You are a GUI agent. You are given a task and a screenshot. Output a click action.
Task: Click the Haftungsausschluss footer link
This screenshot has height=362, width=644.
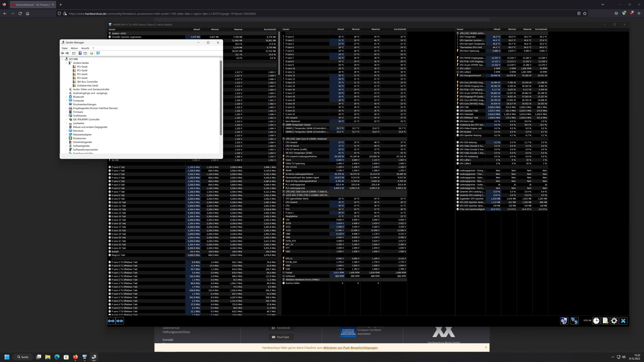point(176,332)
